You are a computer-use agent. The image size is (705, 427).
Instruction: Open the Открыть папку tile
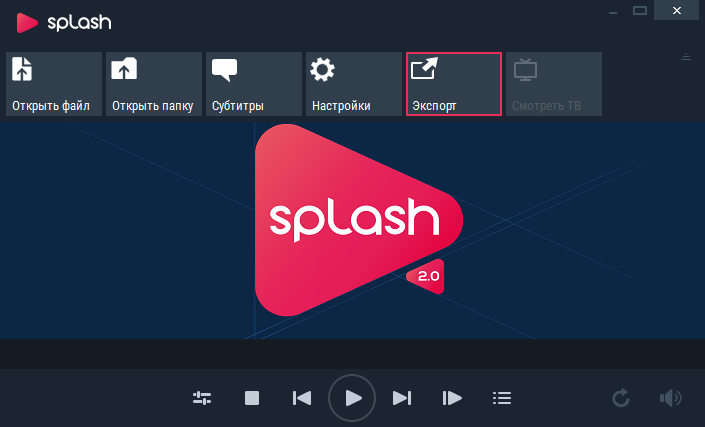coord(154,84)
